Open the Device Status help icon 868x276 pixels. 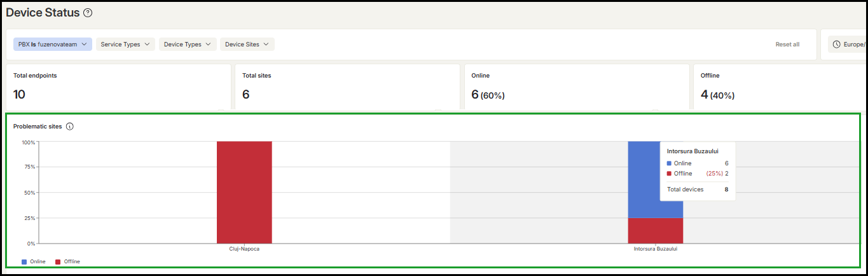pyautogui.click(x=88, y=13)
